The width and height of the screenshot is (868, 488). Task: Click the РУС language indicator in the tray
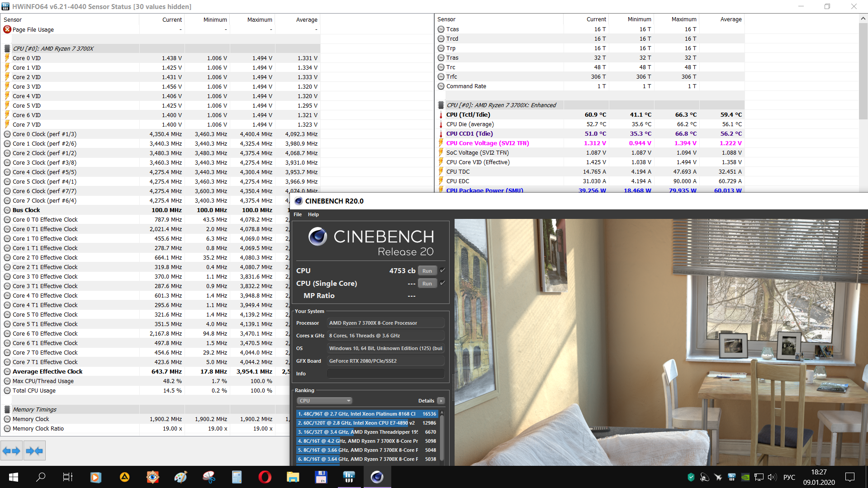point(789,477)
